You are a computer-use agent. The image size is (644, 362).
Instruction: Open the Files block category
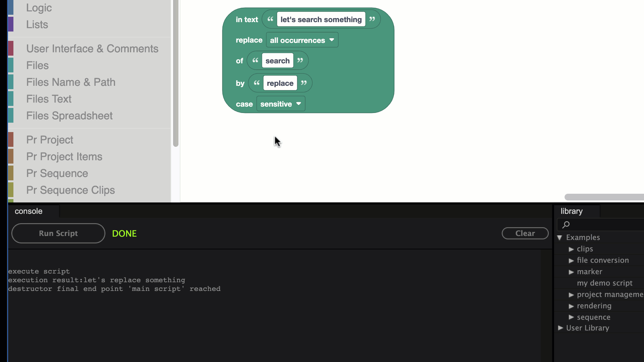38,65
